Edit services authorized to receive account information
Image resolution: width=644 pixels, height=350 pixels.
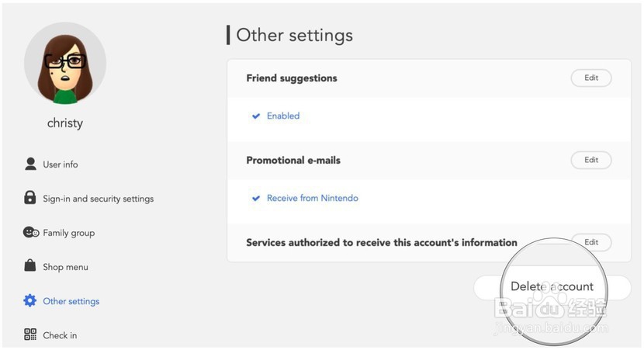pos(591,242)
